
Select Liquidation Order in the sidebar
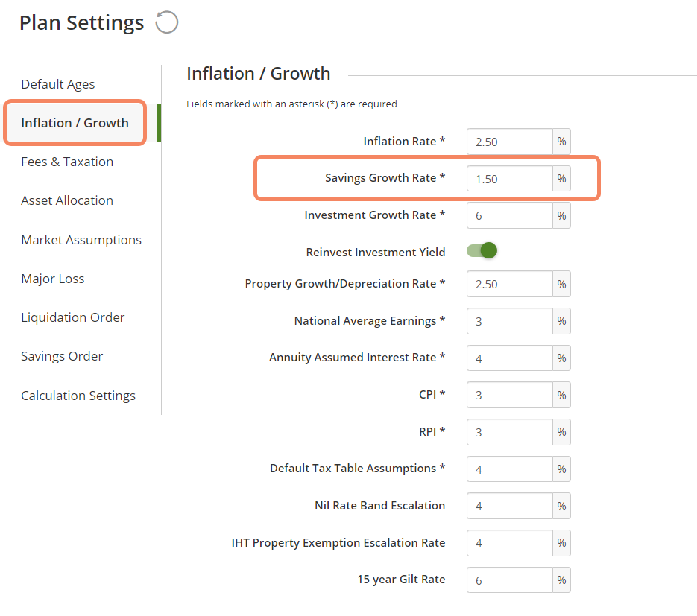[x=73, y=317]
